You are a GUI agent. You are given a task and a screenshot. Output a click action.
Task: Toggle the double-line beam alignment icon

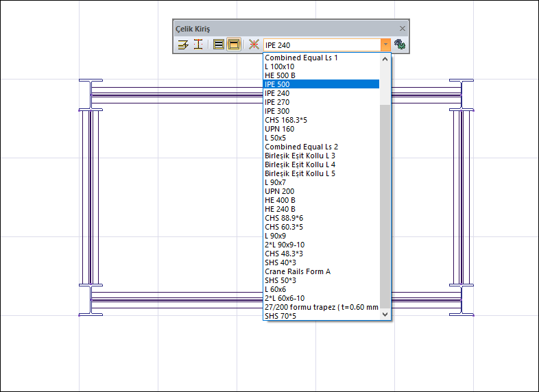pos(219,45)
